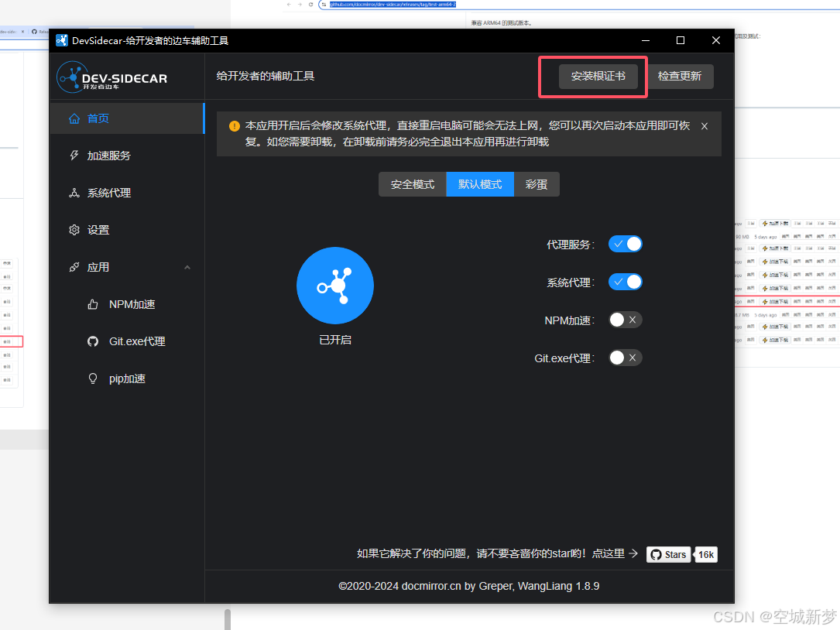The image size is (840, 630).
Task: Enable the NPM加速 switch
Action: [x=626, y=320]
